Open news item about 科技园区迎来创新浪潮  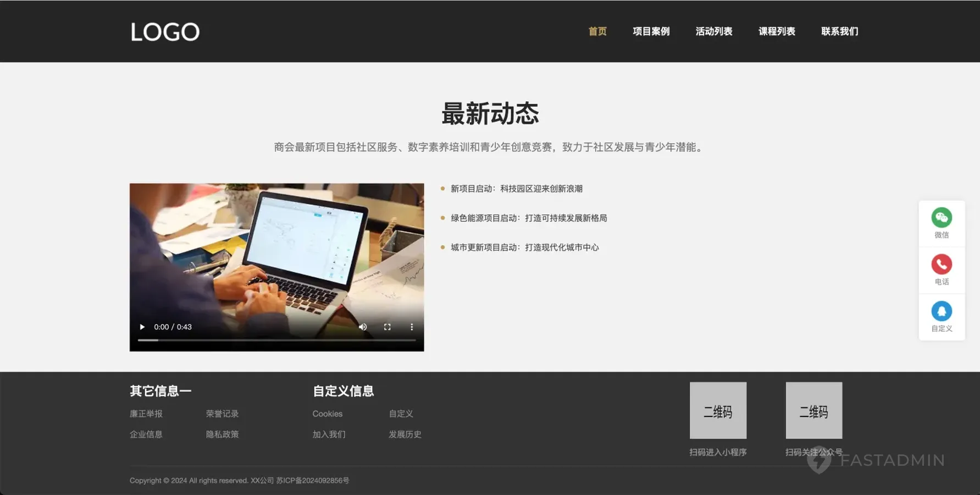click(x=516, y=189)
